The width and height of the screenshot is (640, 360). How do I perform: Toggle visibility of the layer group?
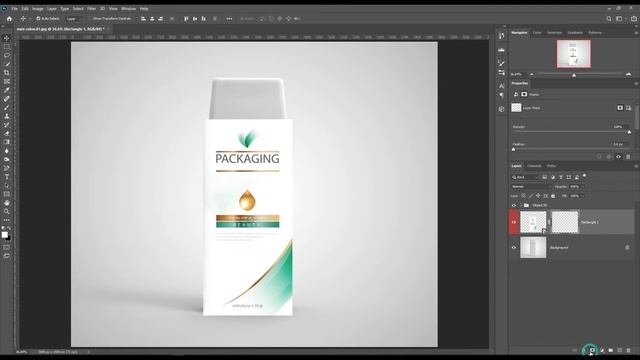514,205
